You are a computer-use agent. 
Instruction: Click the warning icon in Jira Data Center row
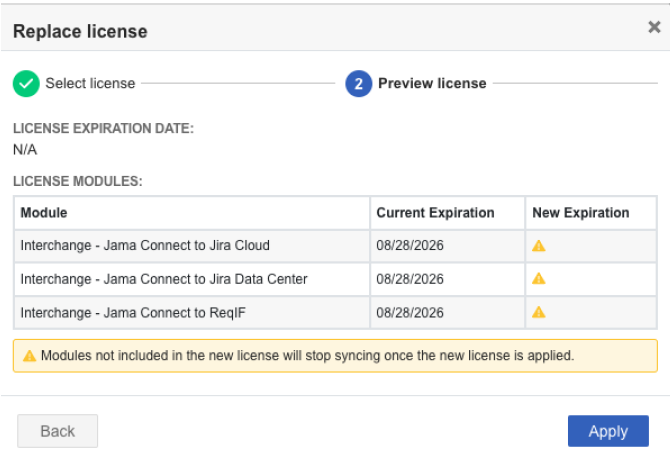pyautogui.click(x=538, y=279)
